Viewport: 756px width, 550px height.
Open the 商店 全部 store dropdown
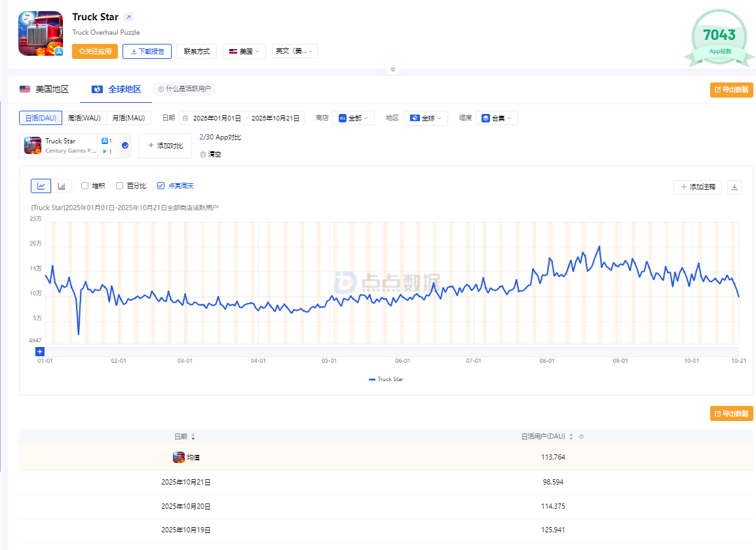[x=353, y=118]
